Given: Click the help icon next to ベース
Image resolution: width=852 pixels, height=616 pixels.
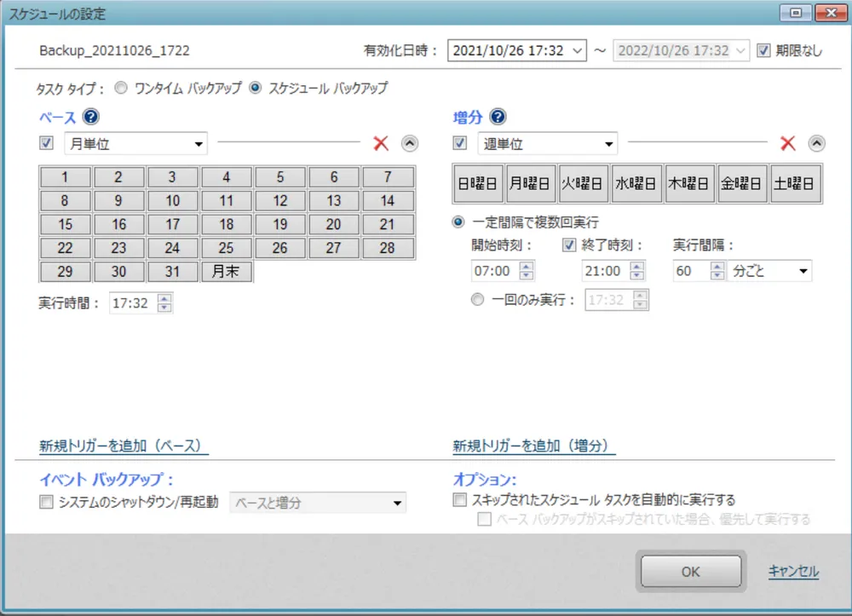Looking at the screenshot, I should (x=90, y=117).
